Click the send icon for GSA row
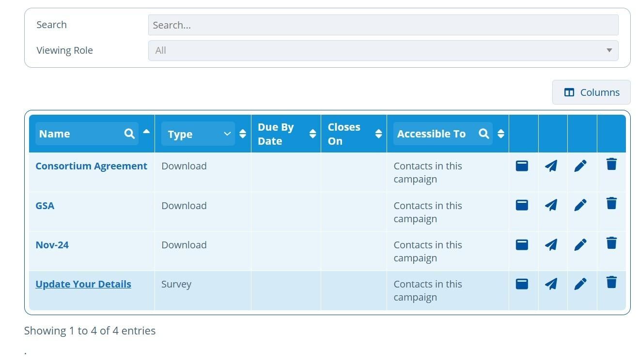The width and height of the screenshot is (638, 364). (551, 205)
